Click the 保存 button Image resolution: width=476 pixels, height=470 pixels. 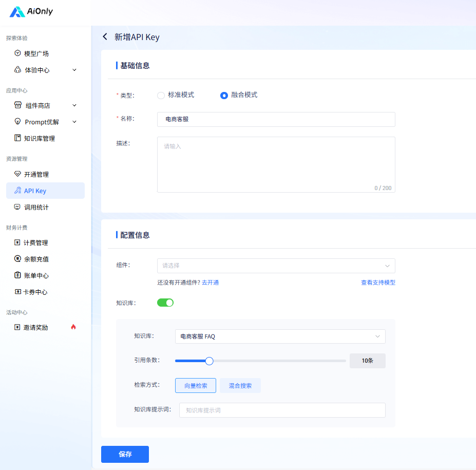tap(125, 454)
